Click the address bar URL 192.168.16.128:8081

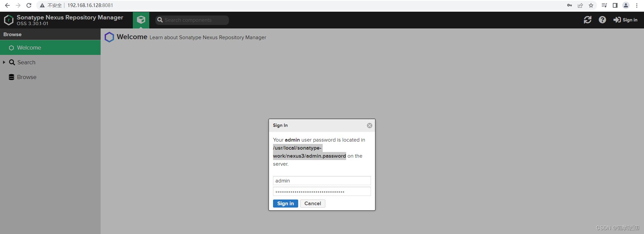coord(90,5)
